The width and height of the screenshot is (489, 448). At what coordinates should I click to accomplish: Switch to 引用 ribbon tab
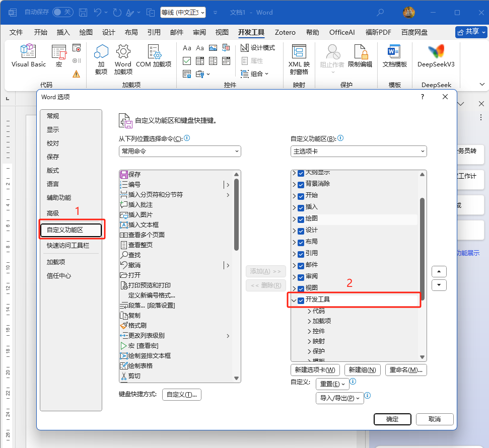[154, 32]
